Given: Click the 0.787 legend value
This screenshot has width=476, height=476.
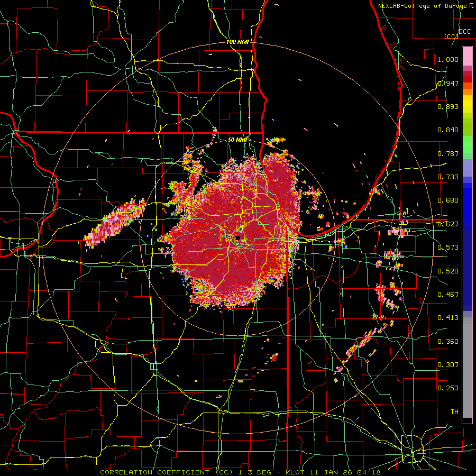Looking at the screenshot, I should pyautogui.click(x=448, y=153).
